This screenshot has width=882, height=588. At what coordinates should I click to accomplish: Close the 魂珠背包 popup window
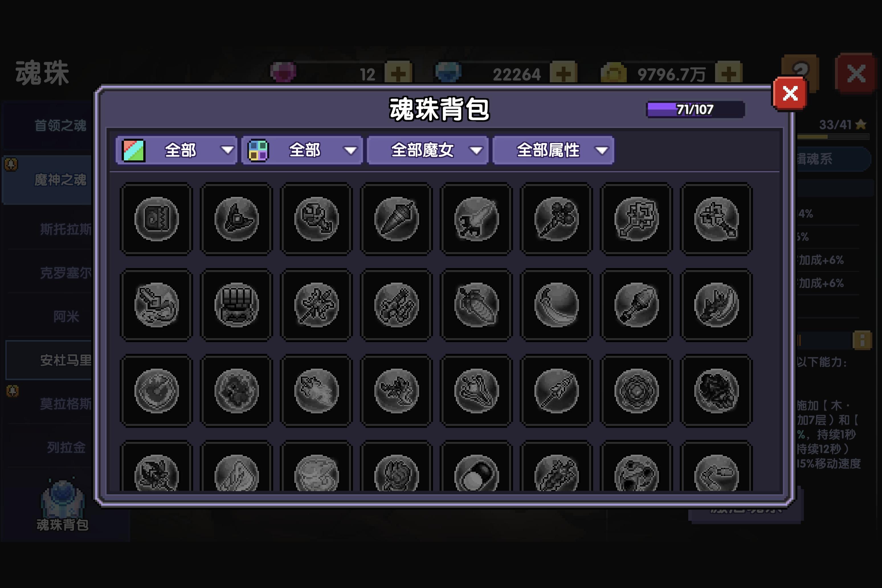pos(790,93)
